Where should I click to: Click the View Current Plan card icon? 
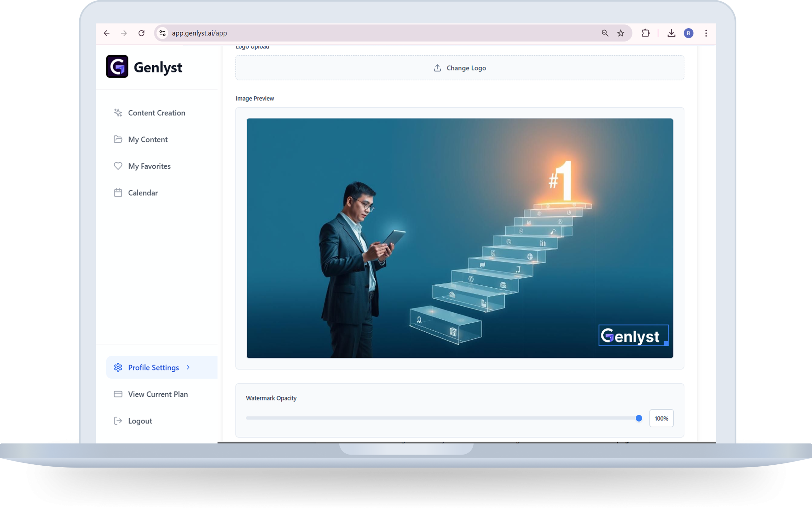(118, 394)
